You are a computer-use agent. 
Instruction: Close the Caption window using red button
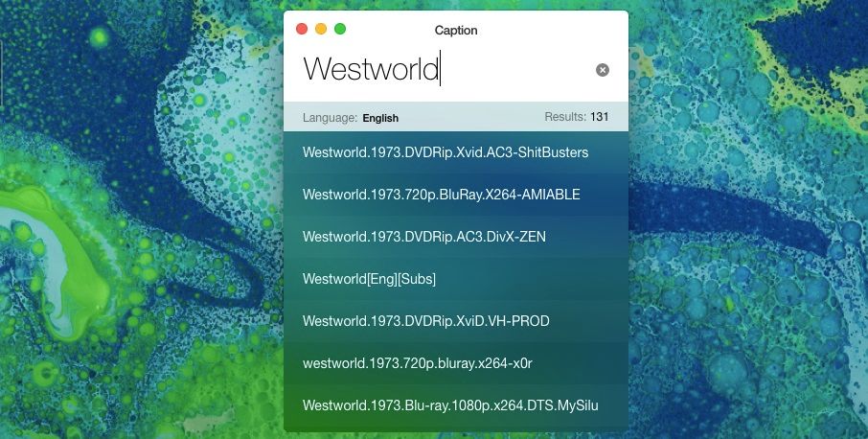[x=301, y=30]
